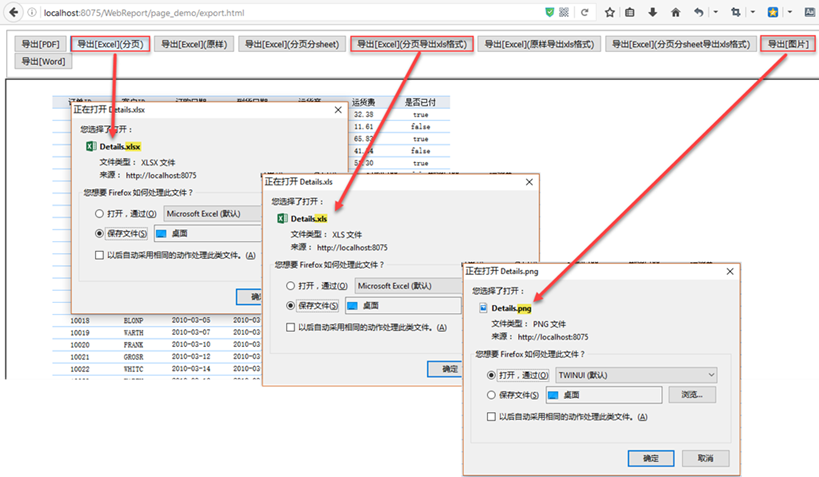The height and width of the screenshot is (477, 819).
Task: Confirm with 确定 in the Details.png dialog
Action: click(651, 458)
